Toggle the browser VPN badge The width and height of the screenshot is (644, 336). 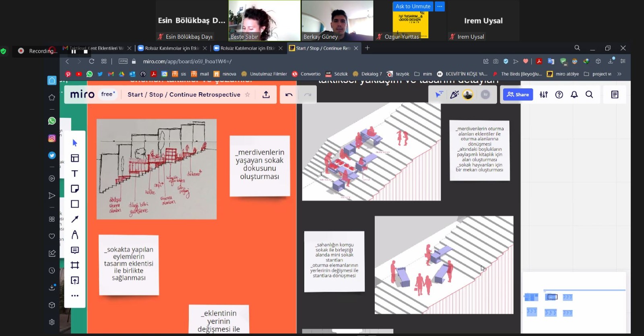[x=123, y=61]
